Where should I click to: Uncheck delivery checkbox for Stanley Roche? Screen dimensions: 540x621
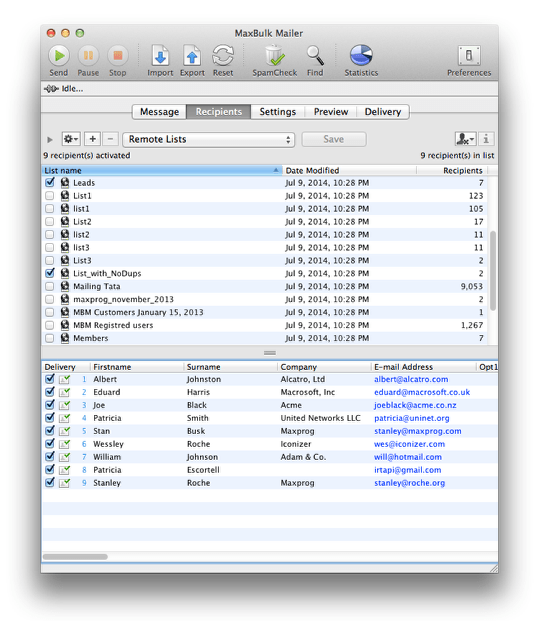coord(50,482)
